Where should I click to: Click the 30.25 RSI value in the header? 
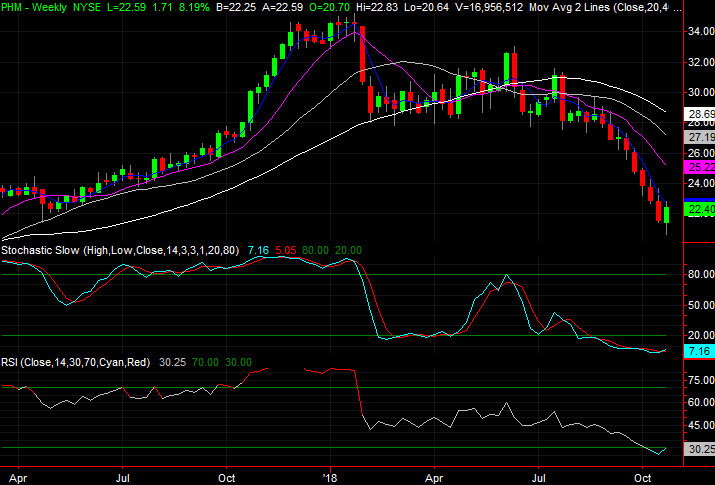tap(172, 362)
